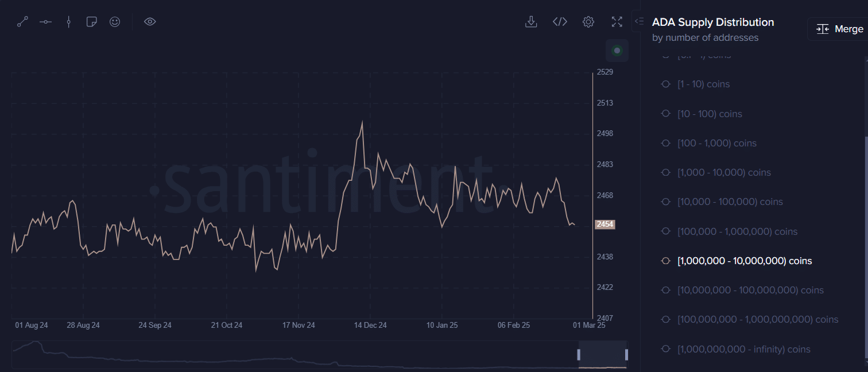Select the horizontal ray drawing tool

coord(45,22)
